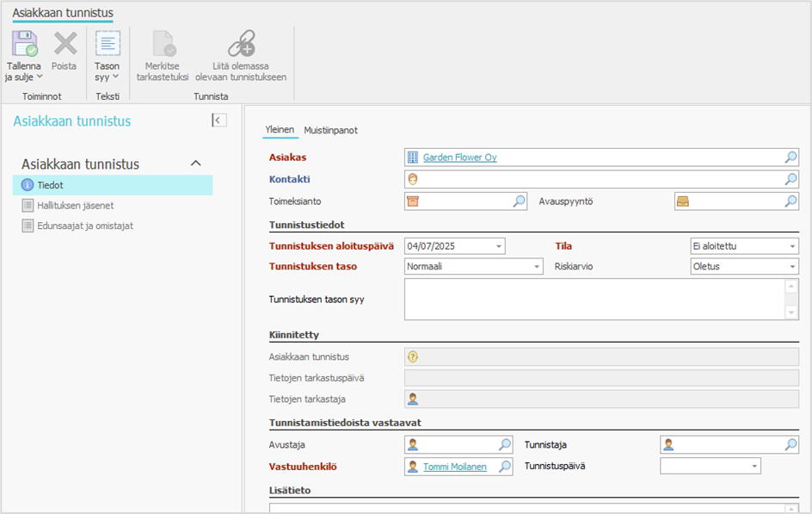Open the Tunnistuksen aloituspäivä date dropdown
Viewport: 812px width, 514px height.
(x=498, y=246)
